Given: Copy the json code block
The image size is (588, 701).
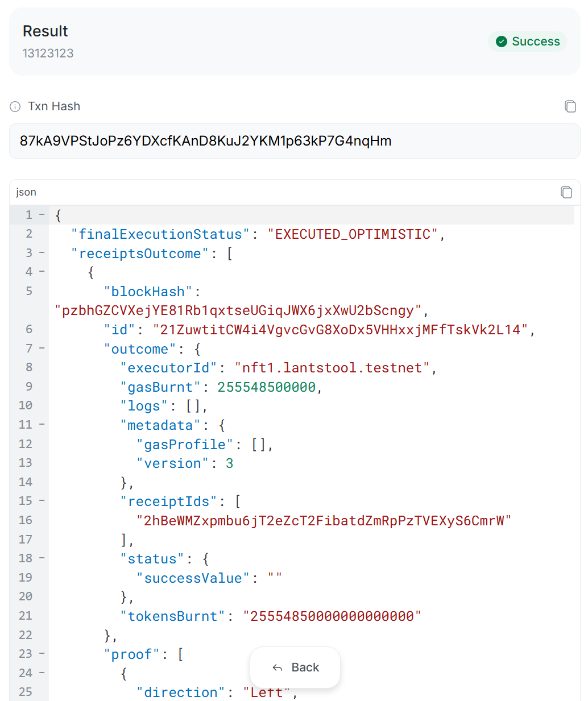Looking at the screenshot, I should coord(566,192).
